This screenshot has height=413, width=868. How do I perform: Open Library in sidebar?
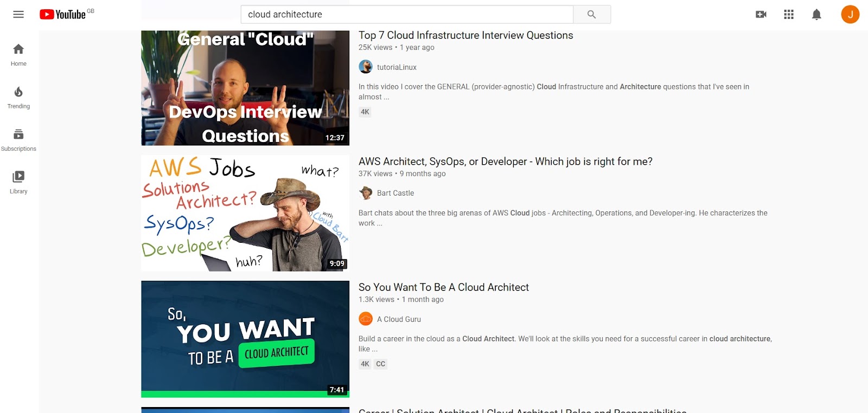point(18,183)
